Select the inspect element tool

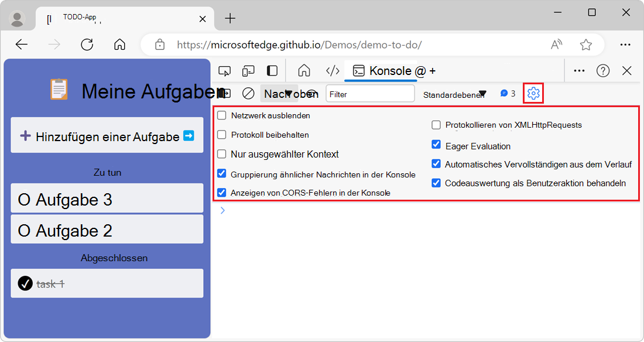224,70
